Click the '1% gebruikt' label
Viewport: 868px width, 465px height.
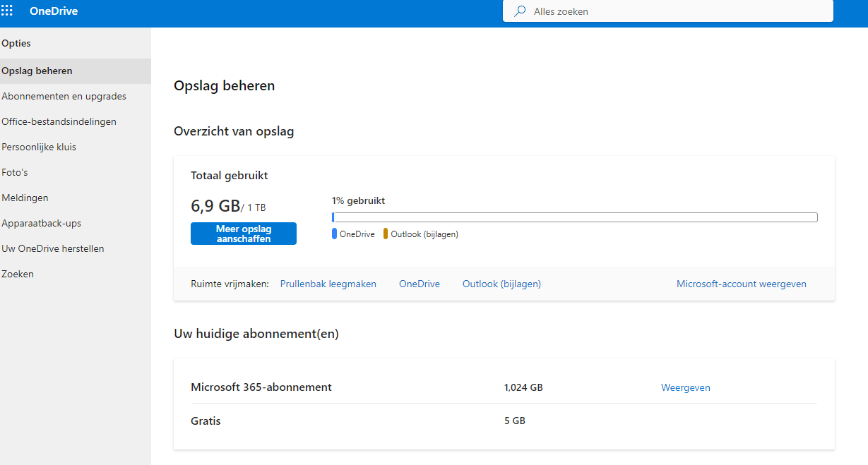358,200
